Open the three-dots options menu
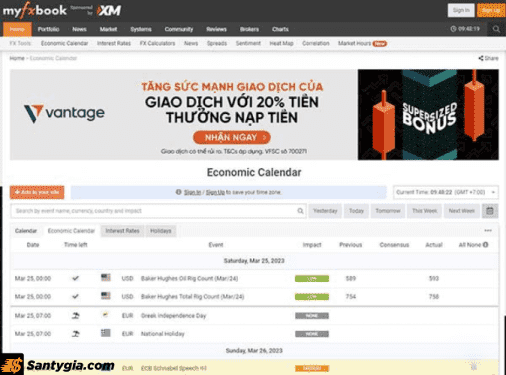Viewport: 506px width, 375px height. pyautogui.click(x=488, y=230)
